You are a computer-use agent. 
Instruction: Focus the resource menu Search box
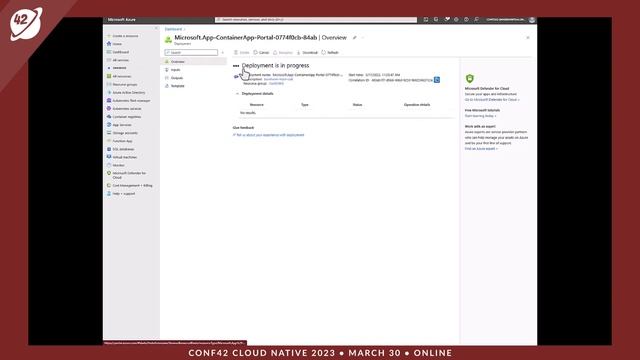point(191,53)
